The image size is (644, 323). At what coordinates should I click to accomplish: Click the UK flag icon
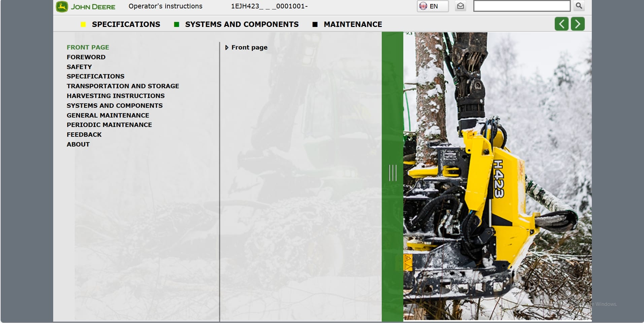point(423,6)
